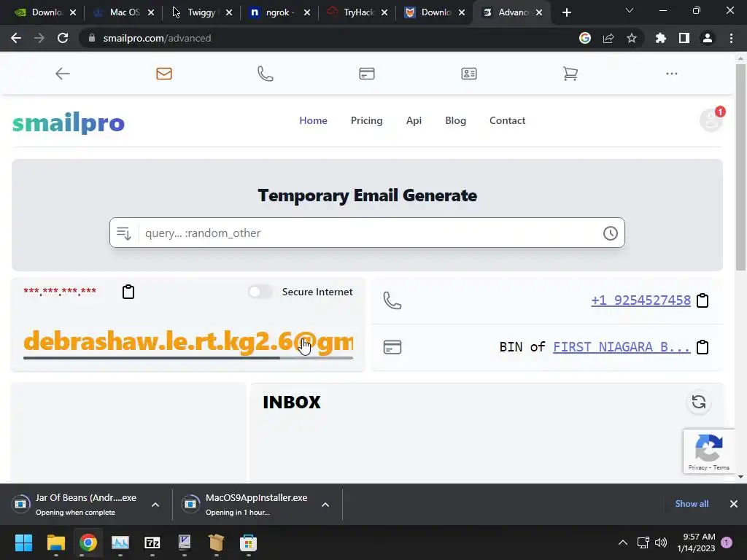Open Microsoft Store from the taskbar
The height and width of the screenshot is (560, 747).
coord(248,542)
